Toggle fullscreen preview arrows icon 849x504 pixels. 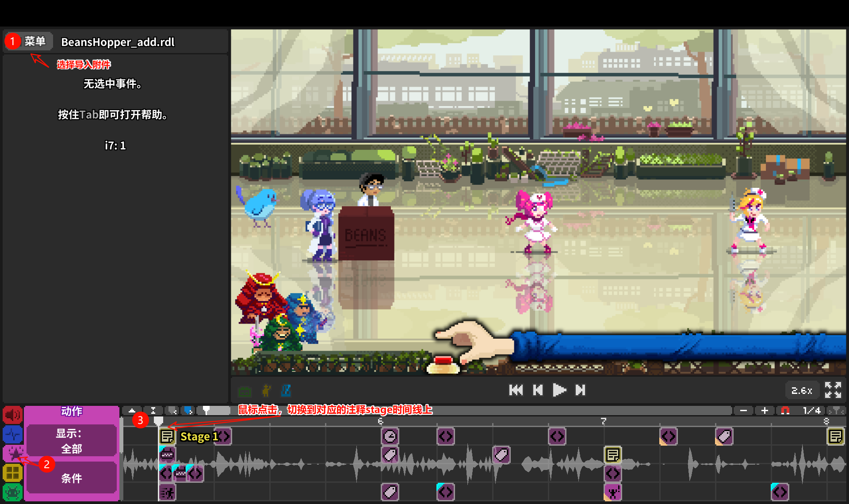pyautogui.click(x=833, y=390)
